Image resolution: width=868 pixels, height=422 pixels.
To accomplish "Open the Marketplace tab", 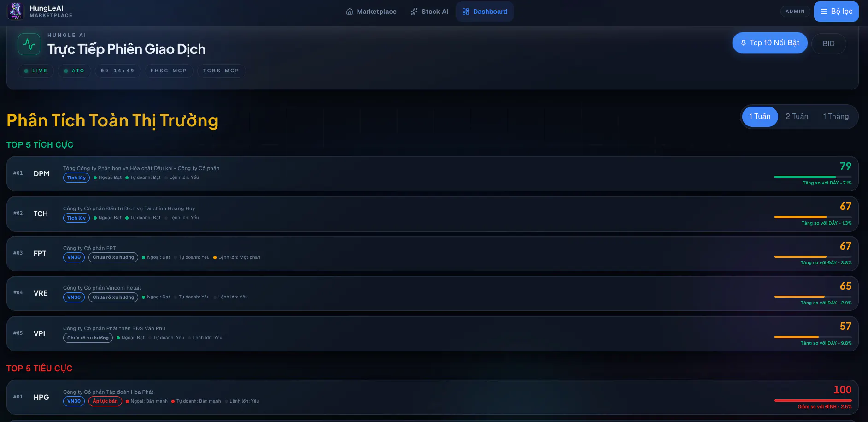I will pos(371,12).
